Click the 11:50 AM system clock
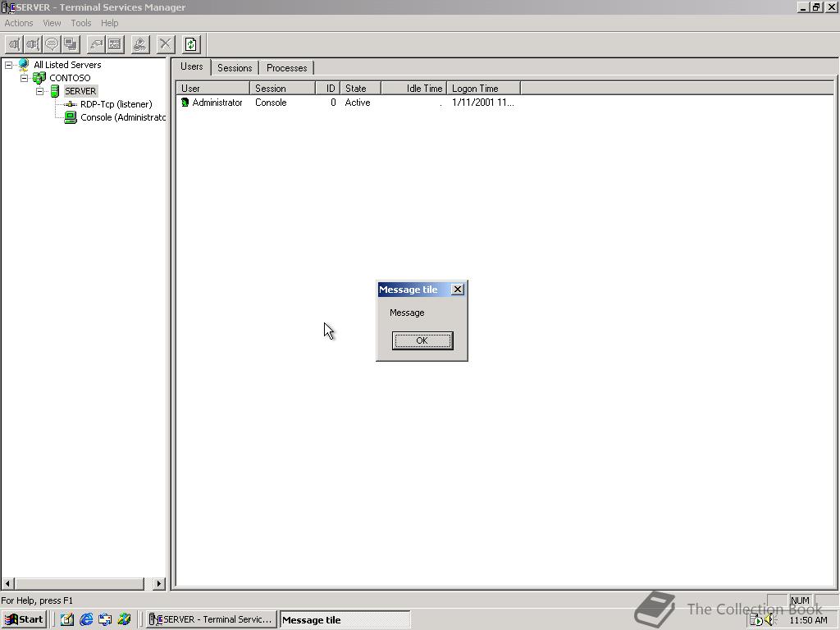 click(x=808, y=620)
